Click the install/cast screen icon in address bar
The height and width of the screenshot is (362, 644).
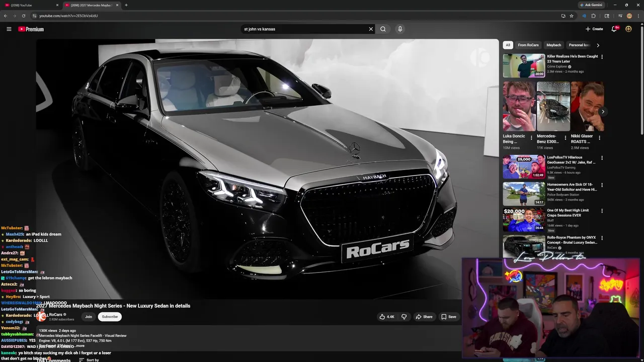click(563, 16)
